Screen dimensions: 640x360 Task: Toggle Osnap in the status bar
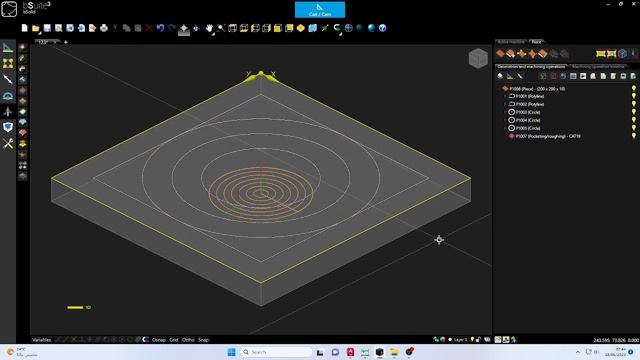159,340
